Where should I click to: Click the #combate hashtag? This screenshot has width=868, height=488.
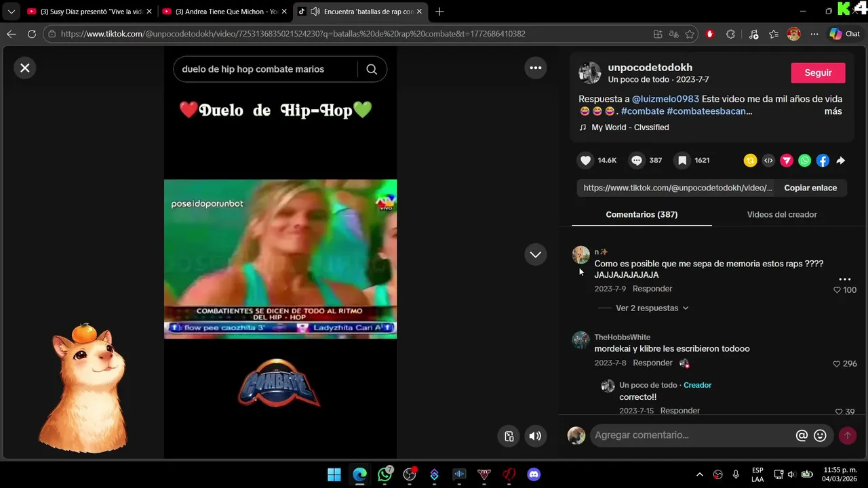(x=642, y=111)
